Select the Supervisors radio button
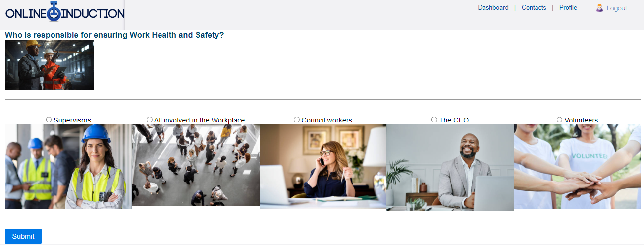 click(49, 120)
